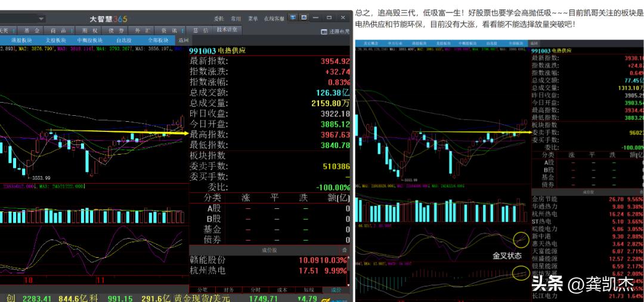Select 赣能股份 constituent stock row
Image resolution: width=644 pixels, height=302 pixels.
268,260
